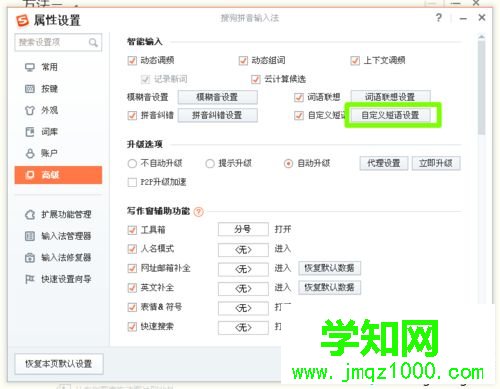Toggle 网址邮箱补全 checkbox
Screen dimensions: 500x389
[x=132, y=268]
